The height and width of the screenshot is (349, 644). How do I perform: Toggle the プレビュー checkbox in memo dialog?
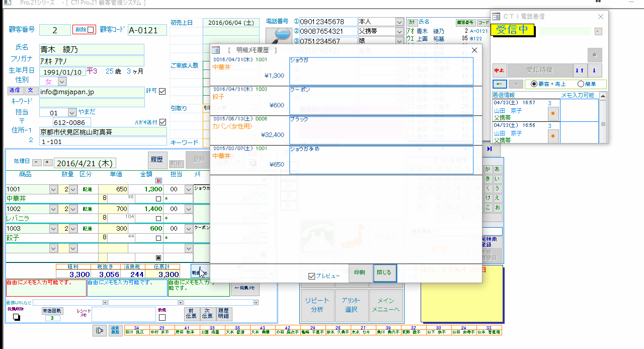(x=312, y=276)
